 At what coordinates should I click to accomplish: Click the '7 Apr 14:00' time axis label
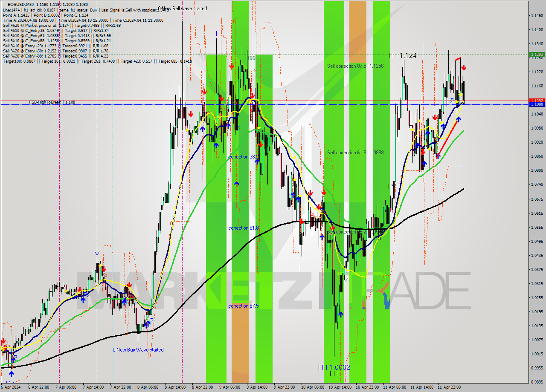[x=93, y=387]
